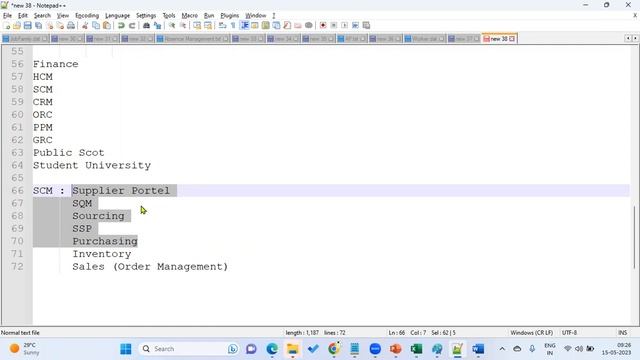
Task: Click the line 'Student University'
Action: (x=92, y=165)
